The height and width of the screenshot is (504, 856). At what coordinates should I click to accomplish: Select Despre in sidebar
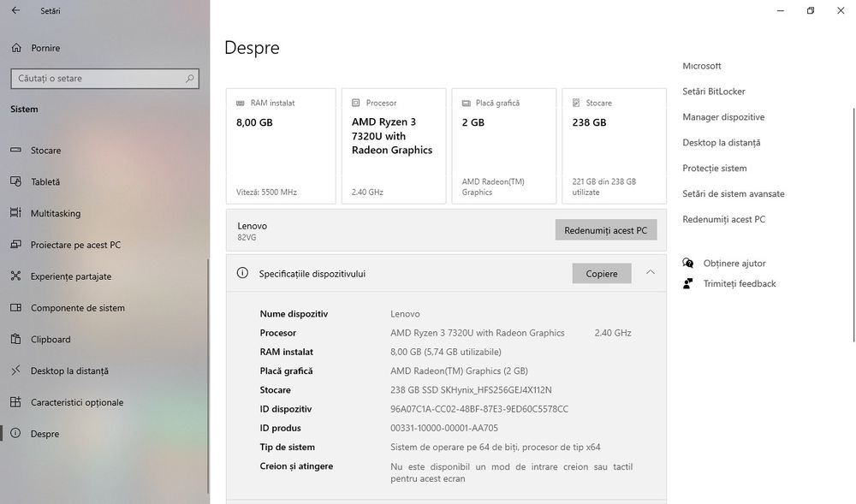tap(45, 434)
